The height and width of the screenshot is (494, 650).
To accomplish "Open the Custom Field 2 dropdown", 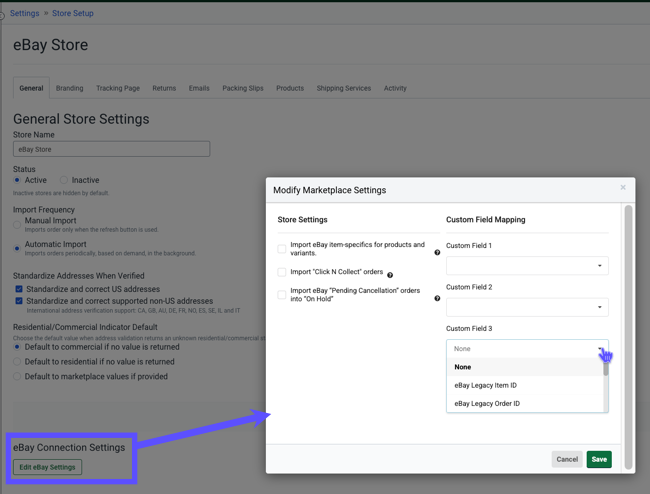I will pos(527,307).
